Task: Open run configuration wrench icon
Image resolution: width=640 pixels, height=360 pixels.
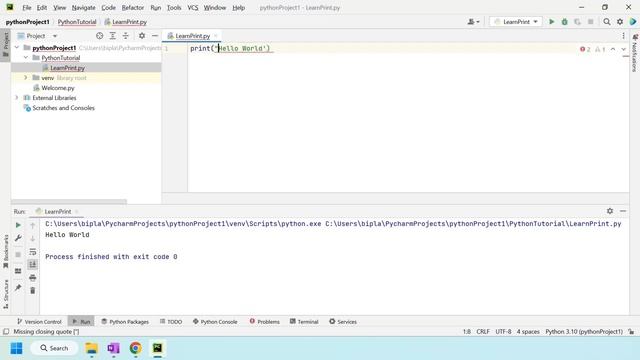Action: coord(18,238)
